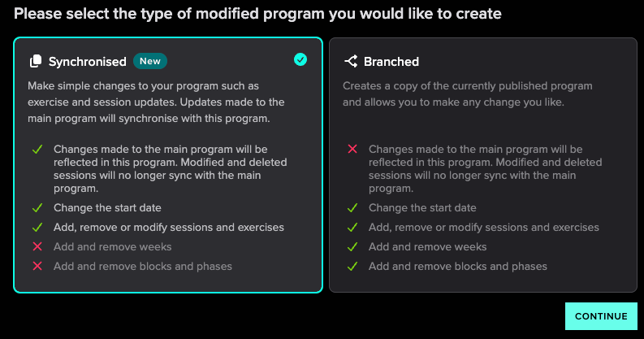Click green tick beside Branched 'Change the start date'
The width and height of the screenshot is (644, 339).
point(352,207)
